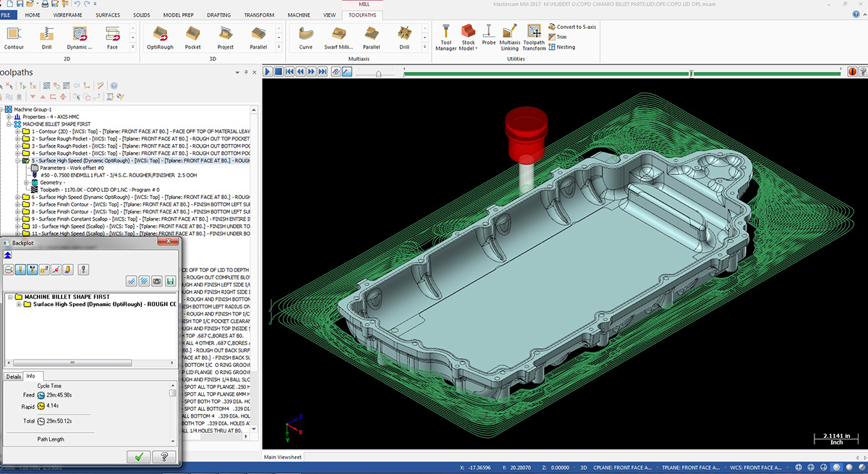Select the Multiaxis Parallel toolpath
The image size is (868, 474).
point(372,38)
